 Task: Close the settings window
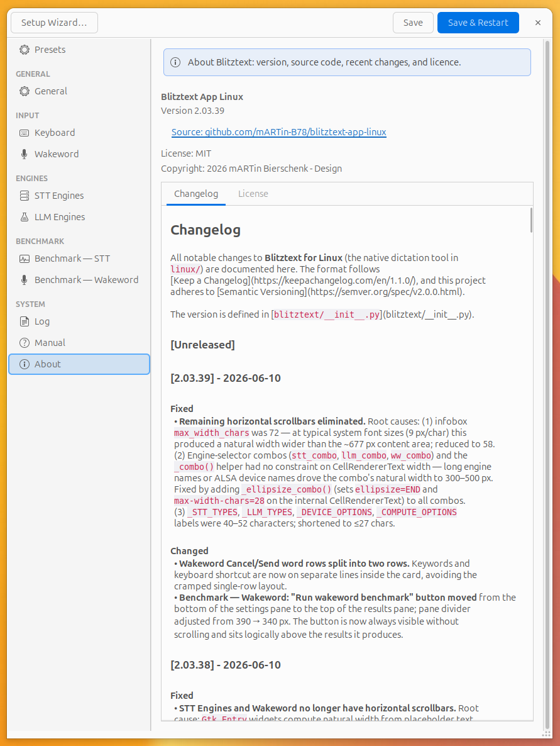click(537, 23)
